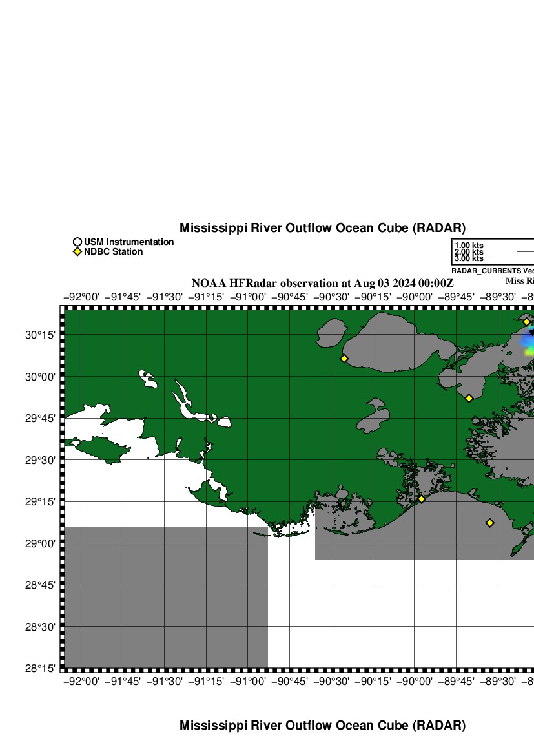The image size is (534, 756).
Task: Click the blue-green radar current patch
Action: coord(528,344)
